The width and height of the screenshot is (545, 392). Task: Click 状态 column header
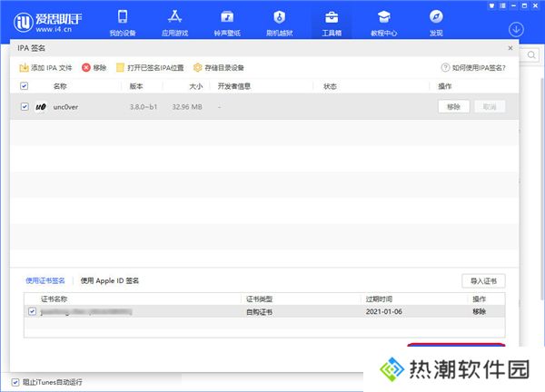330,86
